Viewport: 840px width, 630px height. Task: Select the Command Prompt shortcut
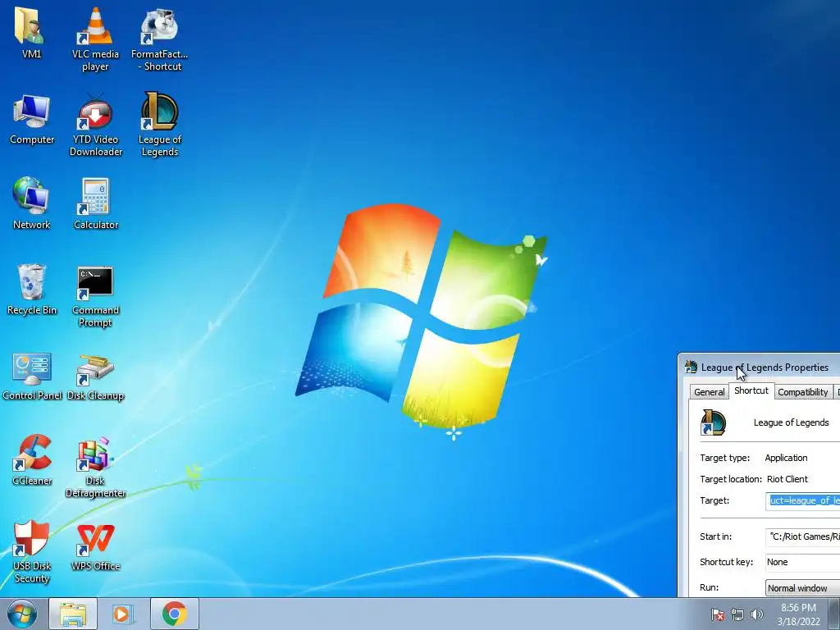pyautogui.click(x=95, y=295)
